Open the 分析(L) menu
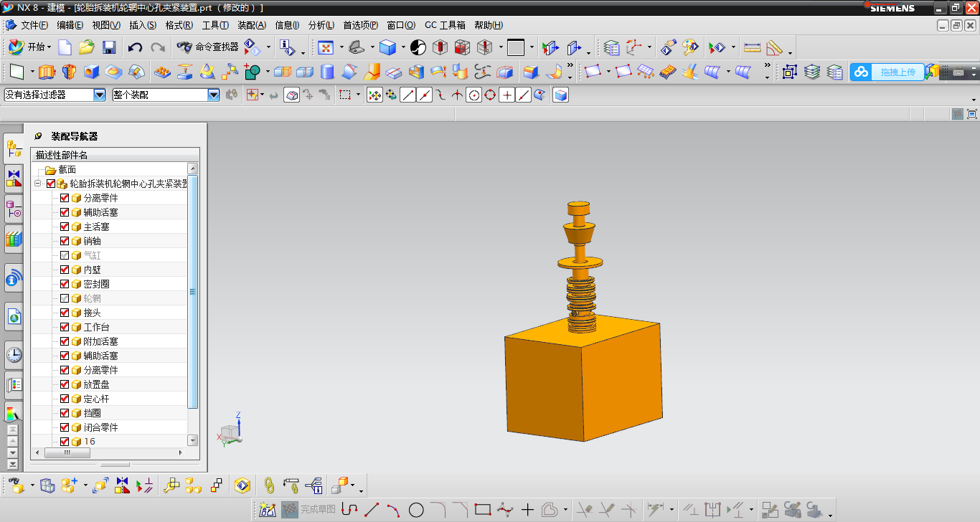This screenshot has width=980, height=522. tap(321, 25)
